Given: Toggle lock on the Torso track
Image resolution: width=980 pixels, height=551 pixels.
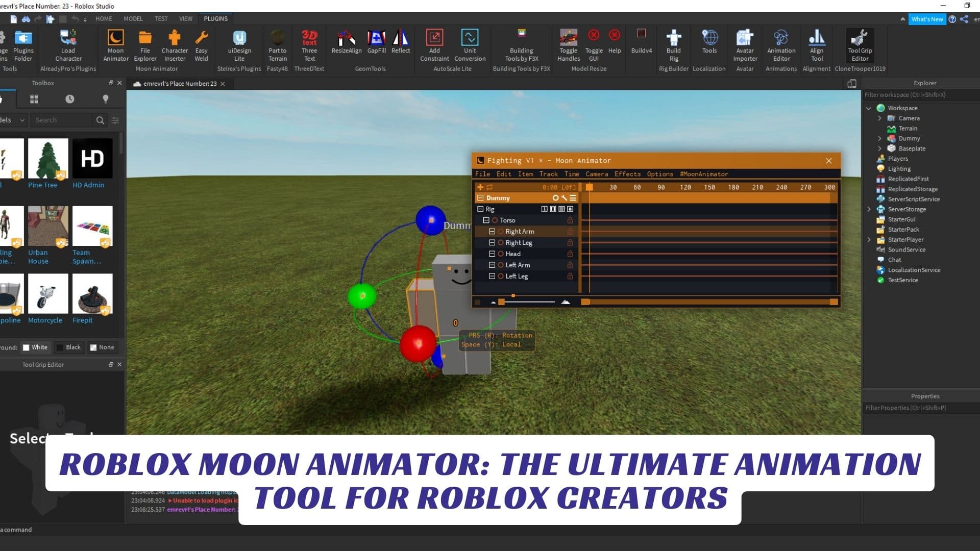Looking at the screenshot, I should click(x=570, y=220).
